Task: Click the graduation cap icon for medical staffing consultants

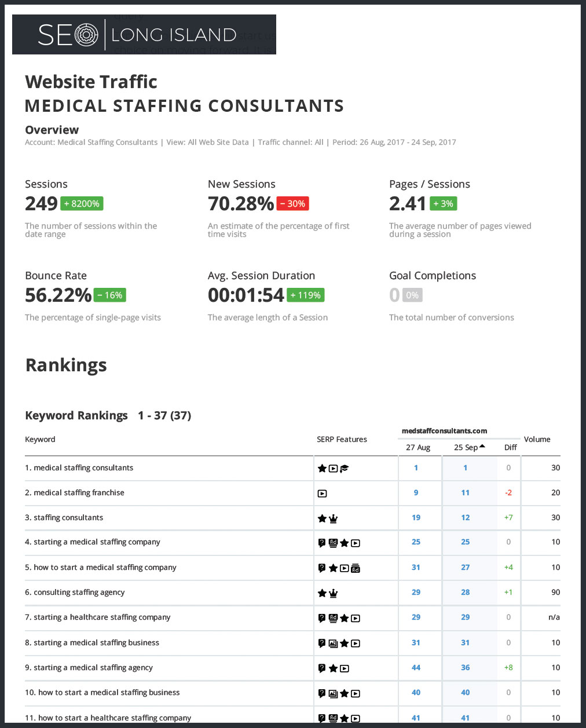Action: [x=344, y=469]
